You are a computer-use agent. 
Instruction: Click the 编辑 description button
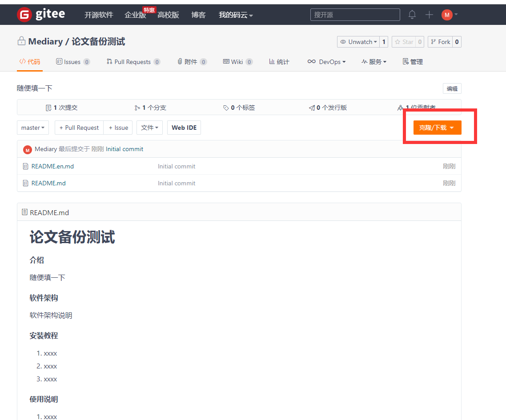(x=452, y=89)
